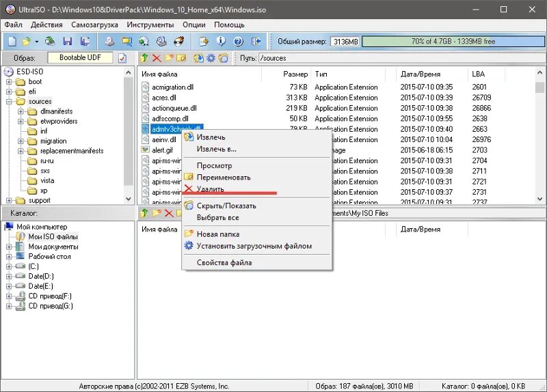Click the Save As icon in the toolbar
The height and width of the screenshot is (392, 547).
coord(85,42)
